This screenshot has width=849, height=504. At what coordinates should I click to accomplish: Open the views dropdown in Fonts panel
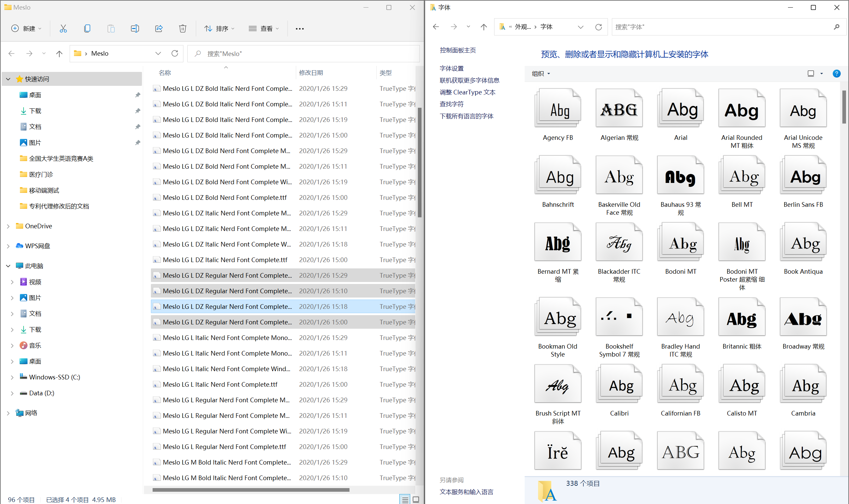814,73
